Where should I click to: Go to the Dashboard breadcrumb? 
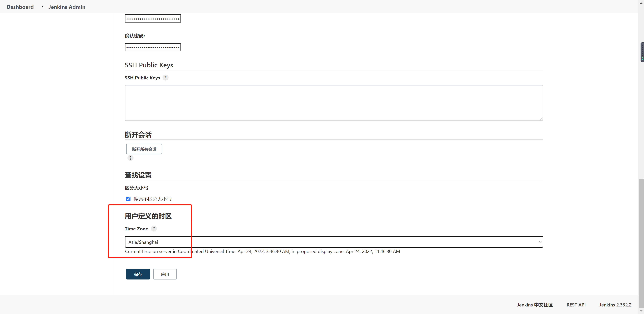coord(20,7)
